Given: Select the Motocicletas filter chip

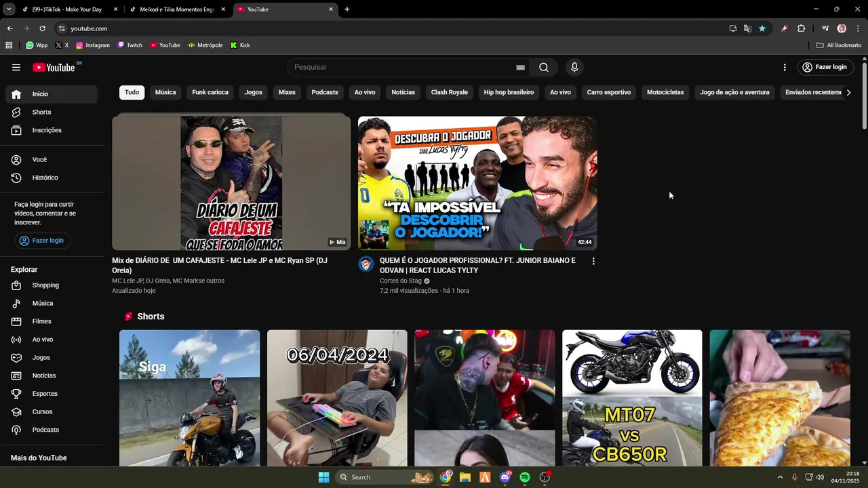Looking at the screenshot, I should click(x=665, y=92).
